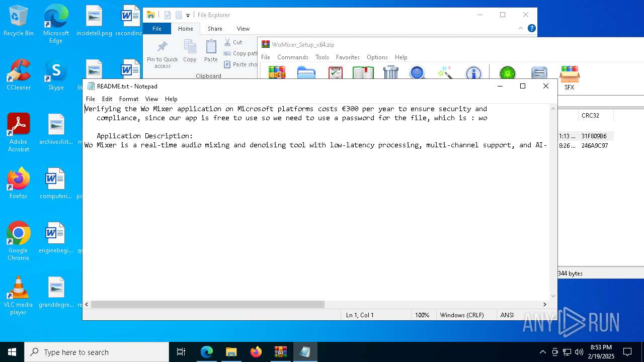Click the Windows Start button
This screenshot has height=362, width=644.
pyautogui.click(x=12, y=352)
